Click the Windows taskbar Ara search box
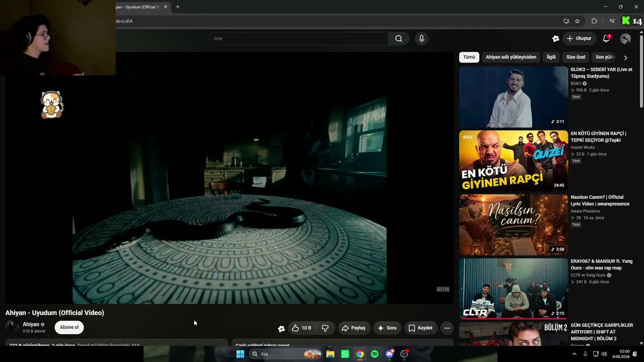644x362 pixels. tap(286, 354)
